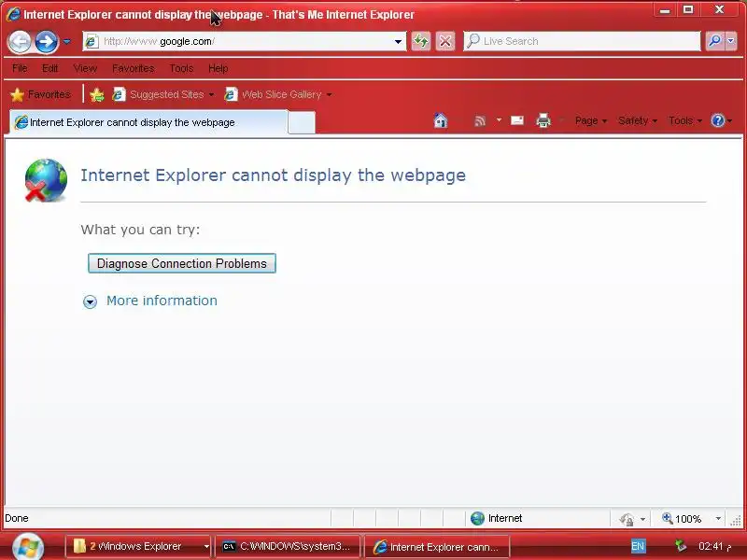This screenshot has height=560, width=747.
Task: Click the Windows Start orb
Action: coord(28,547)
